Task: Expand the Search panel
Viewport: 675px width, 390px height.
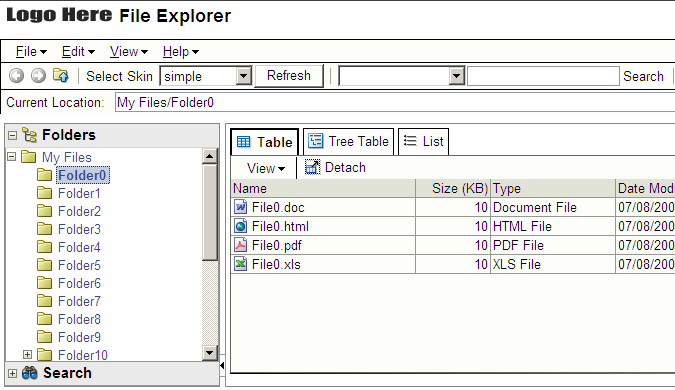Action: coord(12,373)
